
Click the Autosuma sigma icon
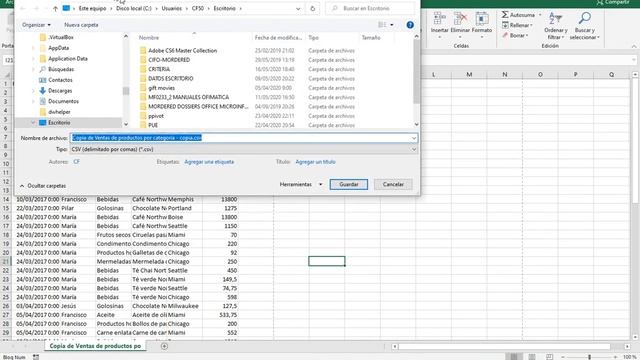click(x=505, y=15)
